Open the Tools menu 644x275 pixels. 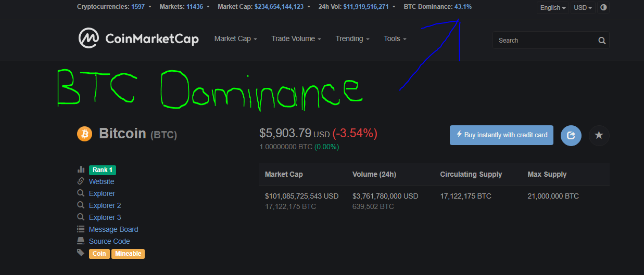pos(395,38)
